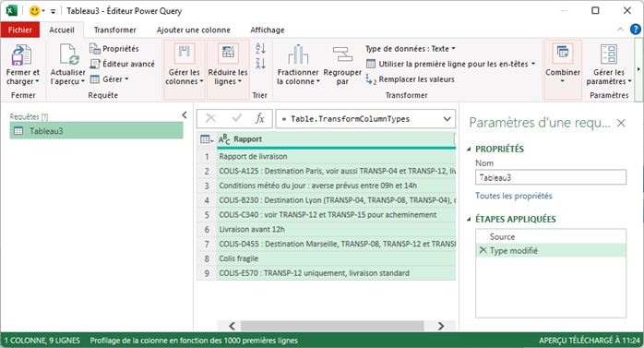Open the Help question mark icon
The width and height of the screenshot is (644, 348).
pos(636,30)
